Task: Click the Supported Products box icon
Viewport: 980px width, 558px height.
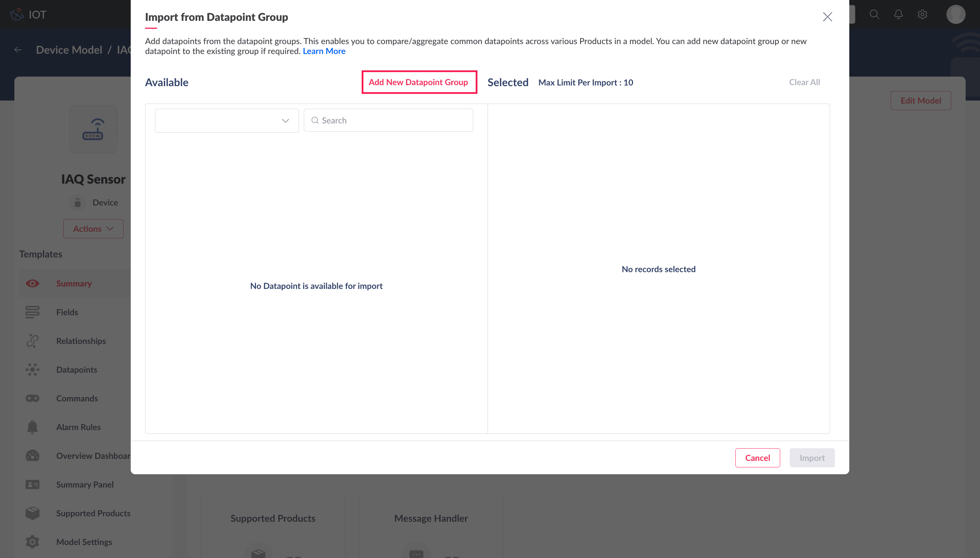Action: [33, 513]
